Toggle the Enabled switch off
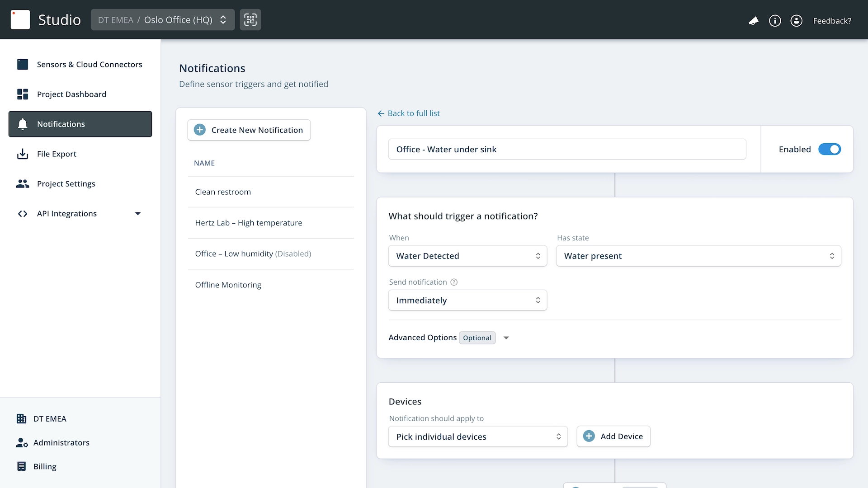Image resolution: width=868 pixels, height=488 pixels. click(x=829, y=149)
